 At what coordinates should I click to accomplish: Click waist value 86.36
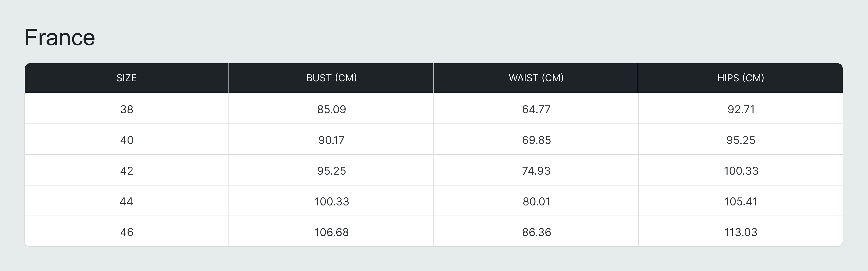[x=536, y=232]
